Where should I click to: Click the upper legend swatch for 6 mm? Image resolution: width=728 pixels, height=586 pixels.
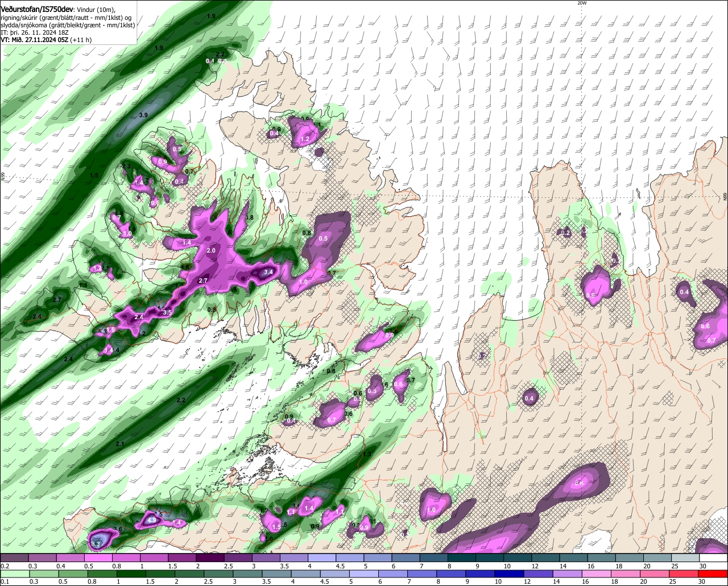pyautogui.click(x=406, y=558)
